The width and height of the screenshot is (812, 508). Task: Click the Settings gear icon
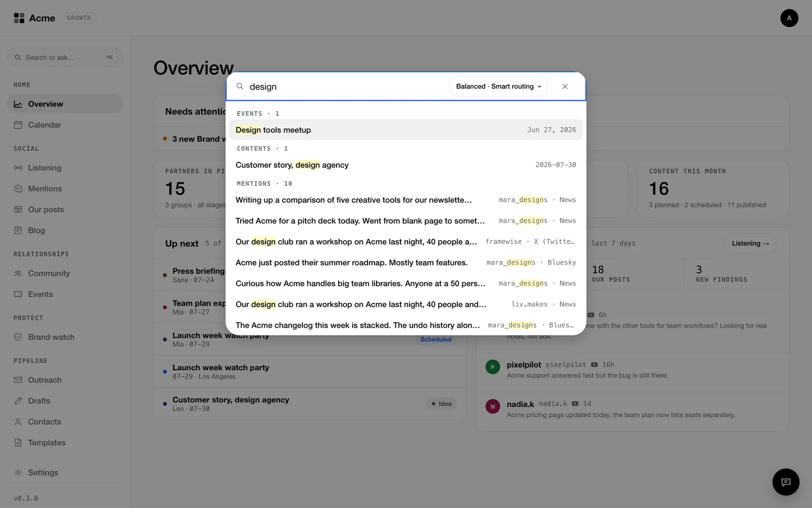(x=18, y=472)
